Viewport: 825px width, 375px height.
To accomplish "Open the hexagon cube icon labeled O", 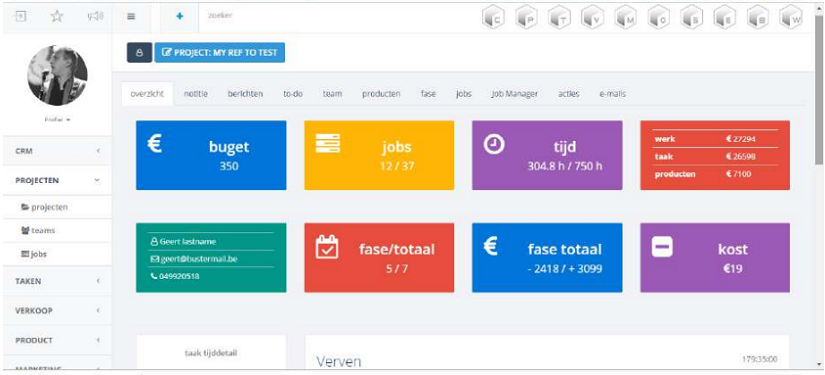I will click(659, 18).
